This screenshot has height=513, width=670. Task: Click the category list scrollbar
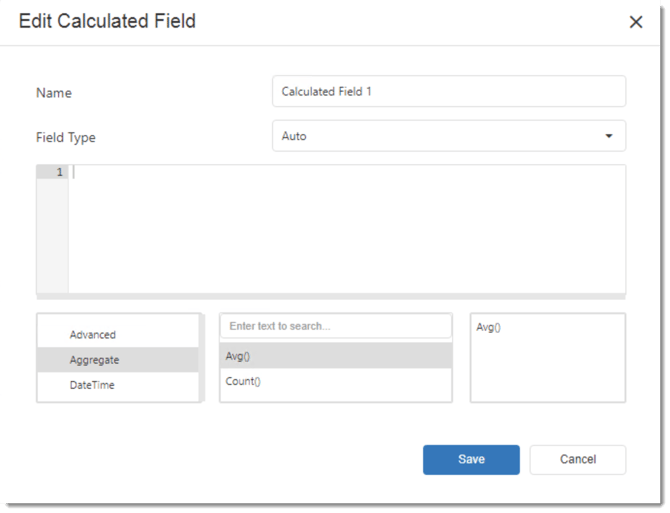coord(202,358)
